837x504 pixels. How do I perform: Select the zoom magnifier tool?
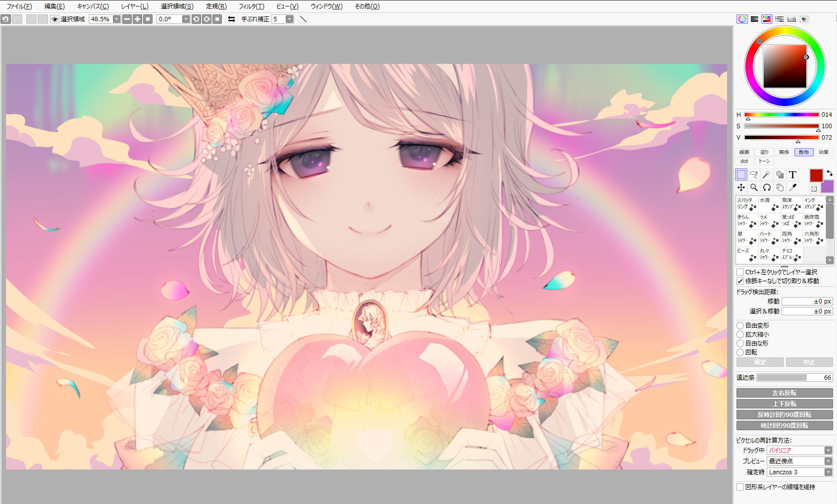[754, 187]
